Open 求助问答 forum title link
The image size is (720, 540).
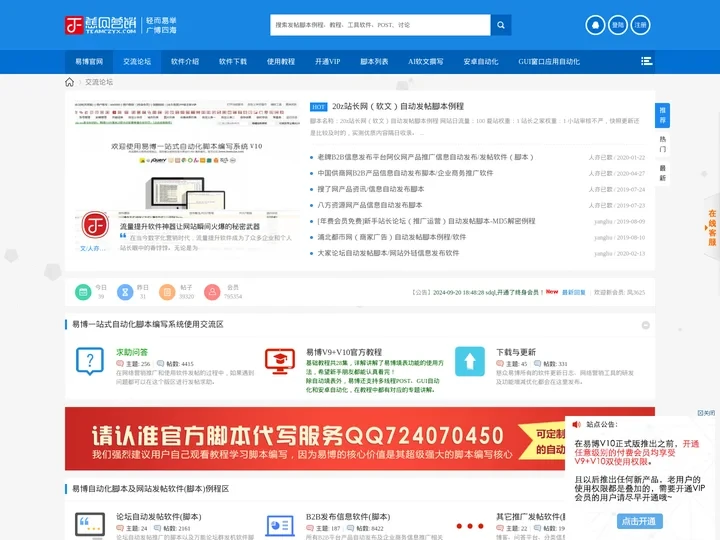click(132, 352)
